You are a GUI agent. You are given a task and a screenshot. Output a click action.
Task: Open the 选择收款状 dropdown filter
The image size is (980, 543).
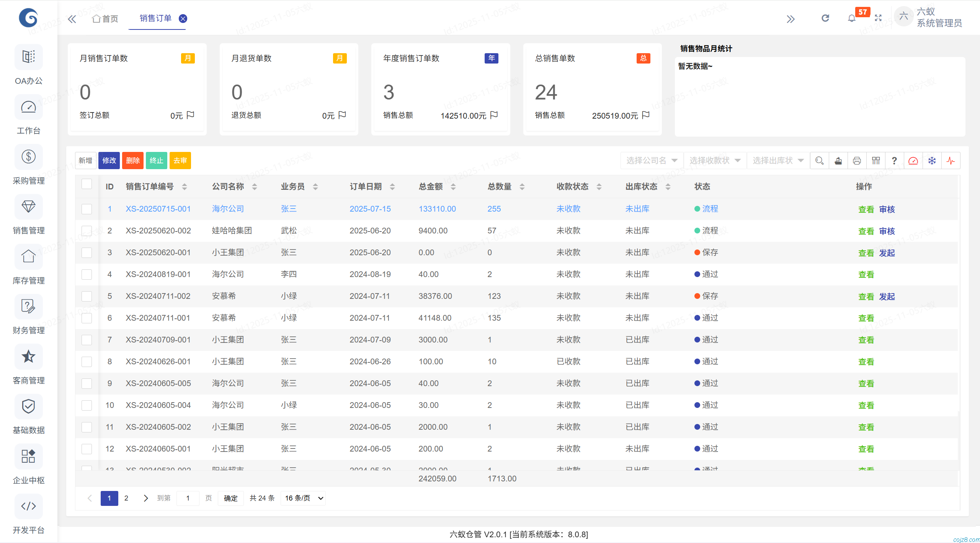(x=714, y=160)
